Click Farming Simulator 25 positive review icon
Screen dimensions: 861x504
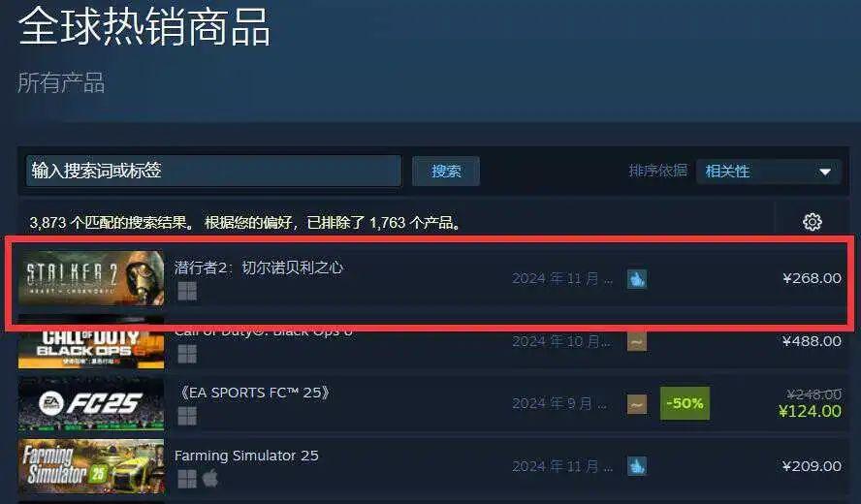(637, 466)
